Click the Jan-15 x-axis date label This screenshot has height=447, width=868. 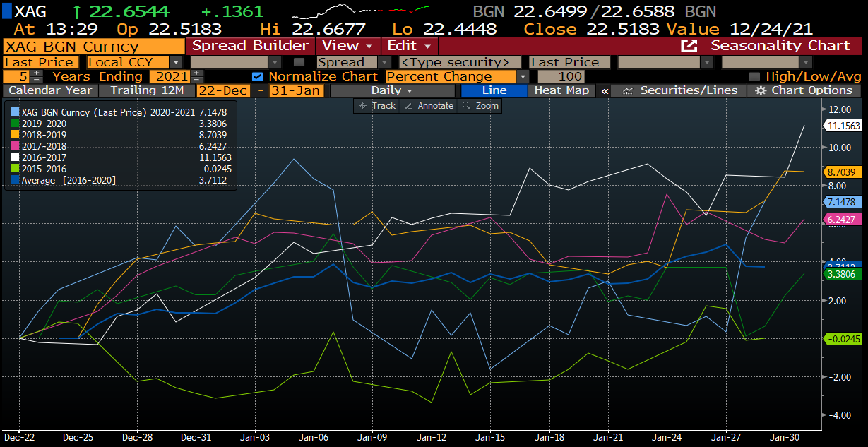(489, 437)
